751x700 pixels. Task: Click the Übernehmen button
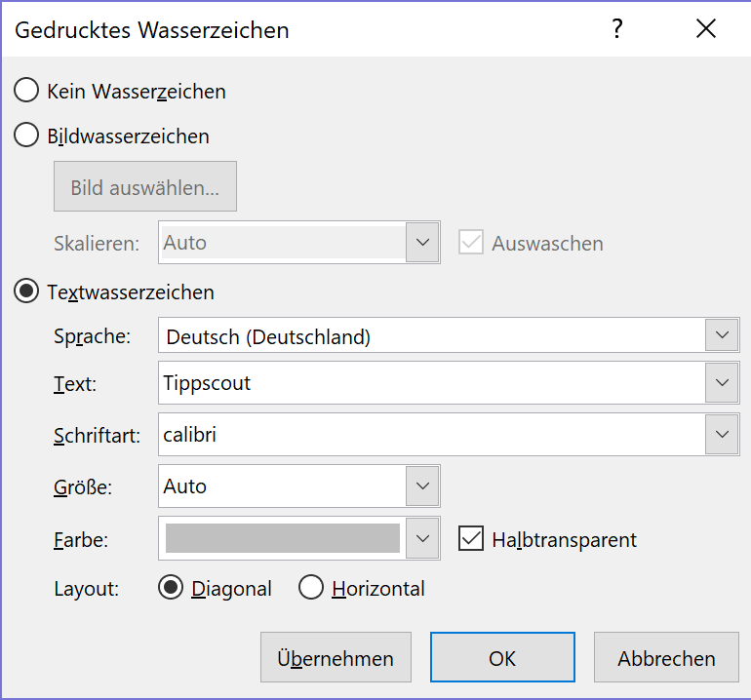336,657
